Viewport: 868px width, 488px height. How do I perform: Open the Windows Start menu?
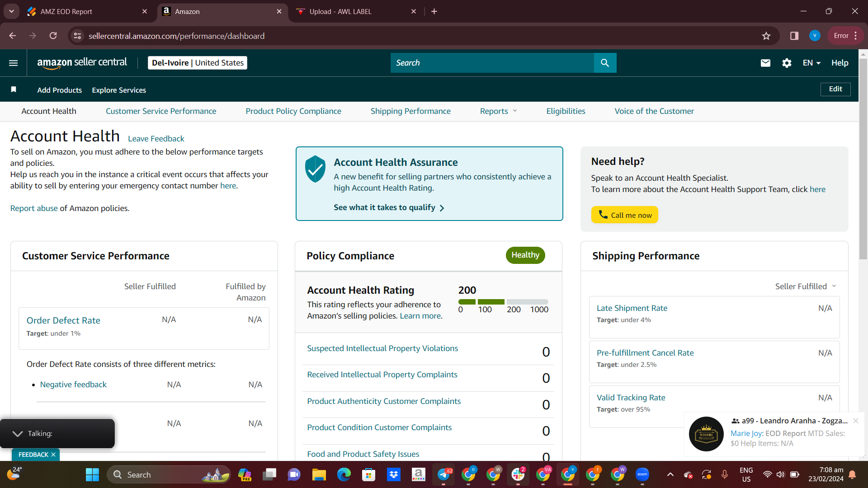click(x=92, y=475)
